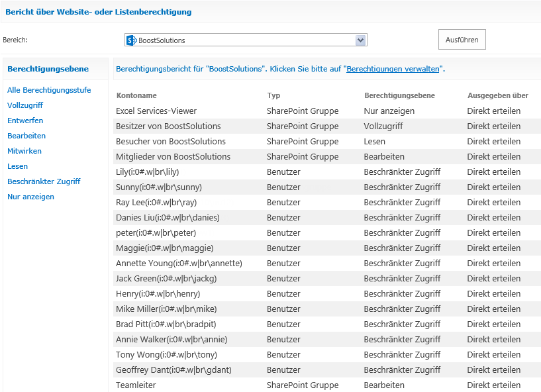Click the Ausgegeben über column header
Viewport: 541px width, 392px height.
click(x=498, y=95)
